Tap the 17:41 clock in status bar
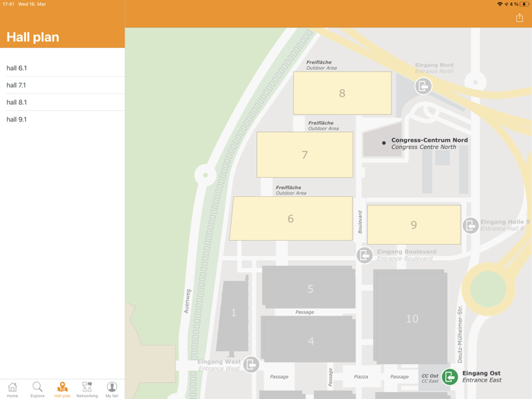This screenshot has height=399, width=532. tap(8, 4)
